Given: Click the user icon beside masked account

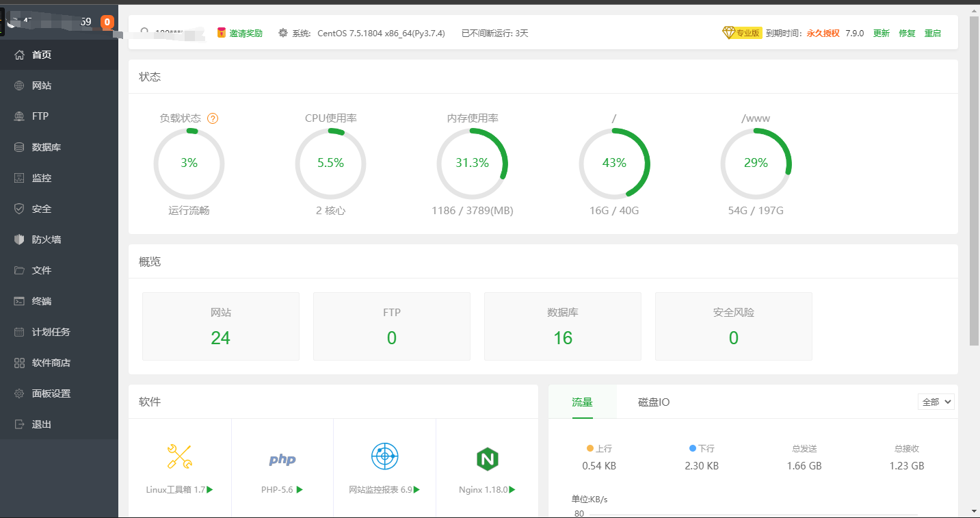Looking at the screenshot, I should tap(145, 32).
